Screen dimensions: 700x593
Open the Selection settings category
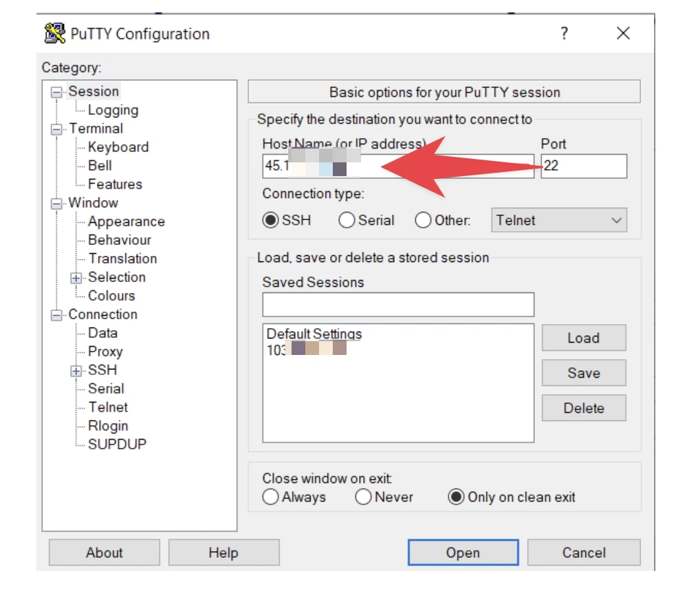point(117,277)
